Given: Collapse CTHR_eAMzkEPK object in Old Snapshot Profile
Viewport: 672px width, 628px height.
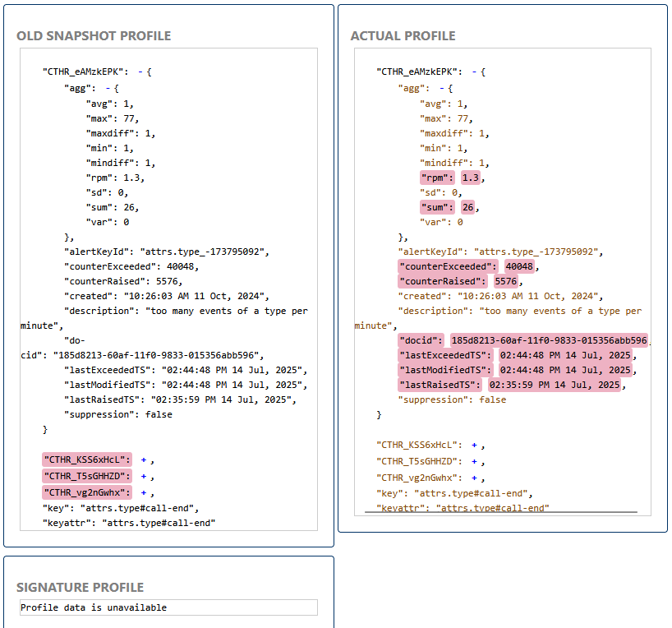Looking at the screenshot, I should pos(140,72).
